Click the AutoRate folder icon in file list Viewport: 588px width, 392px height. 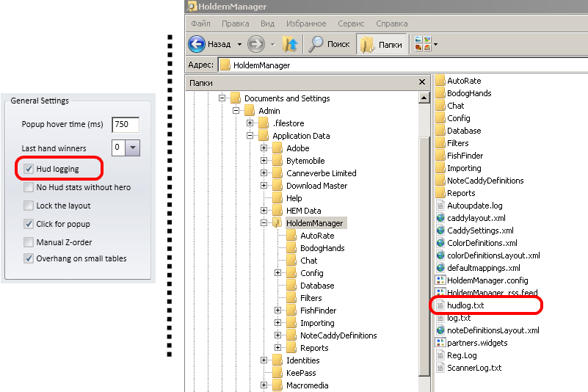440,80
